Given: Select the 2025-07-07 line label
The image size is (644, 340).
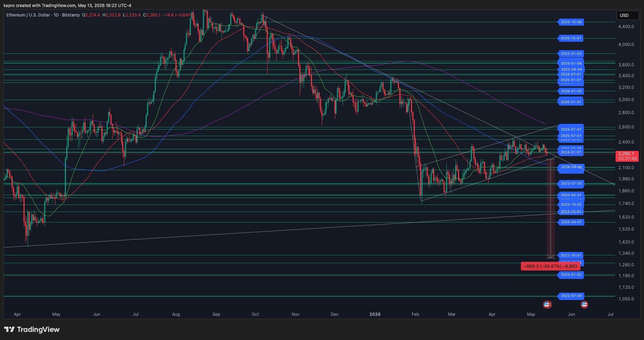Looking at the screenshot, I should pos(571,129).
